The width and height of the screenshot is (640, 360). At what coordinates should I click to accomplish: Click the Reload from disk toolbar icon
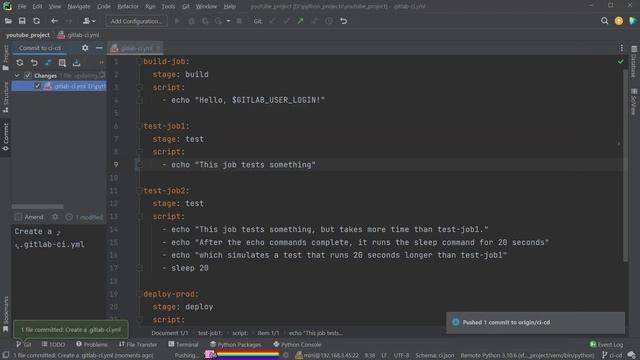pyautogui.click(x=36, y=21)
